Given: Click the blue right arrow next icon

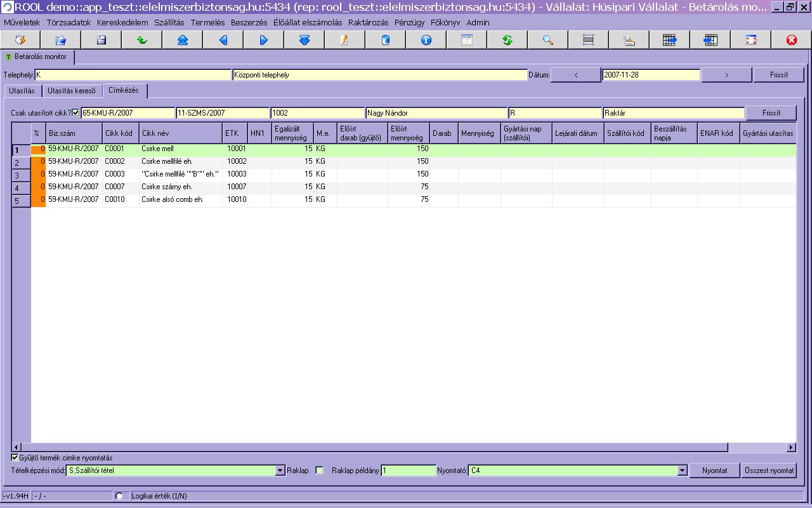Looking at the screenshot, I should point(264,40).
